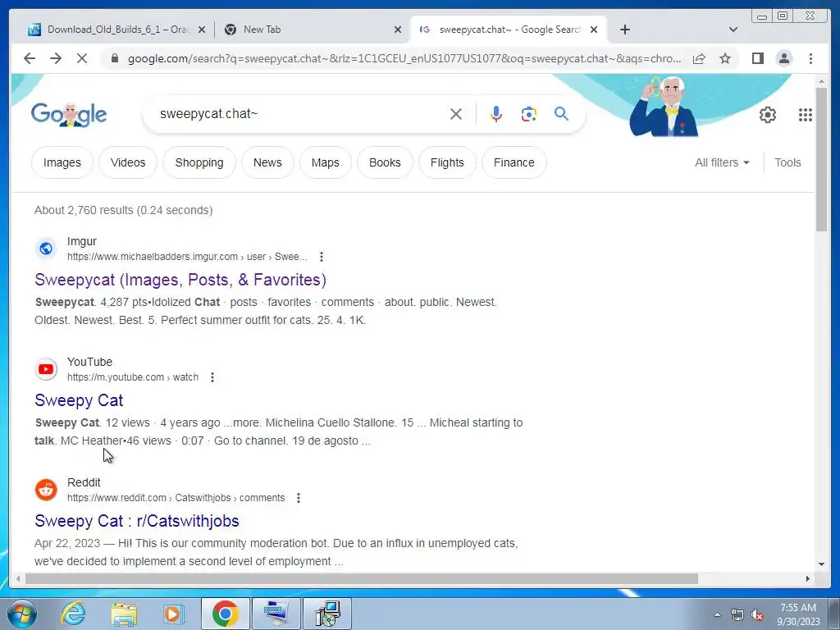The height and width of the screenshot is (630, 840).
Task: Search by image camera icon
Action: 529,113
